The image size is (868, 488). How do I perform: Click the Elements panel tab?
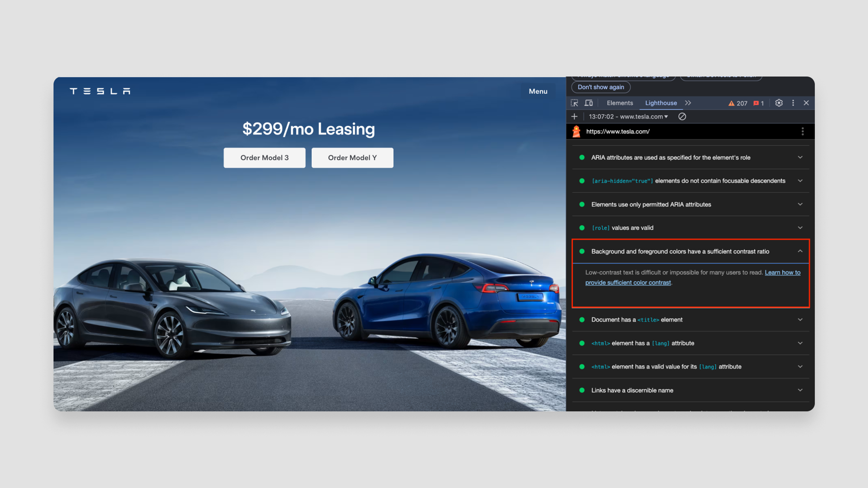point(619,102)
